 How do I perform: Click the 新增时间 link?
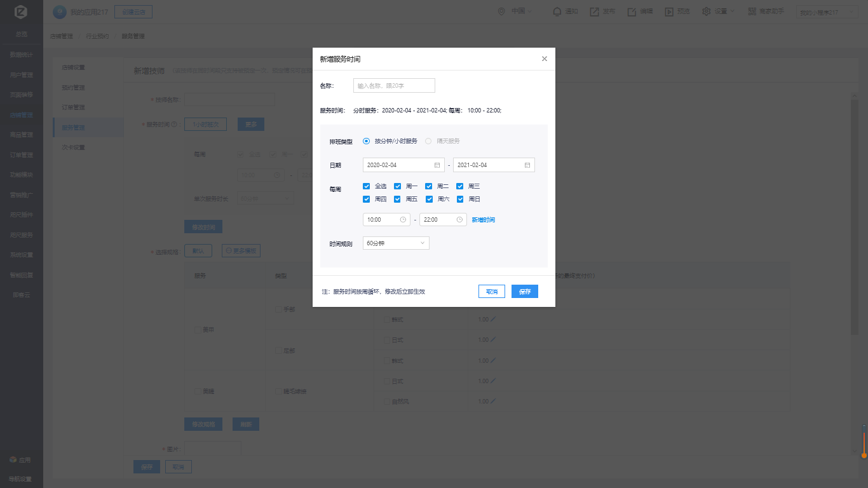[483, 220]
